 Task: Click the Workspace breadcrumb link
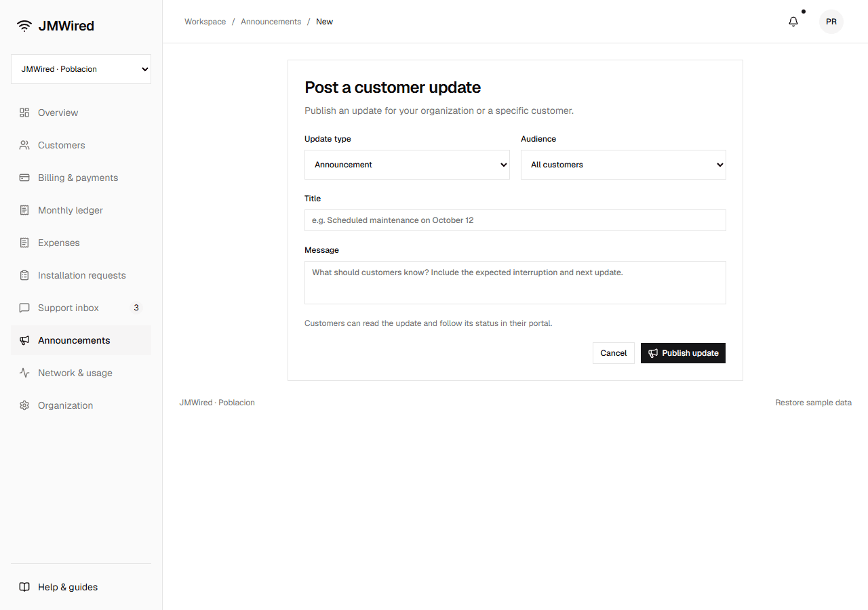(x=205, y=22)
